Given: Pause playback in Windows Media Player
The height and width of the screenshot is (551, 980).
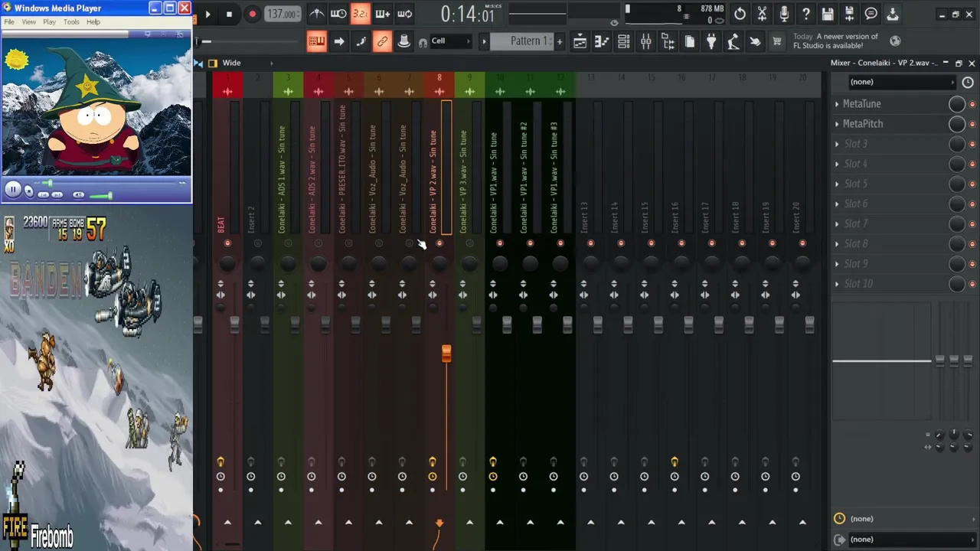Looking at the screenshot, I should point(13,190).
